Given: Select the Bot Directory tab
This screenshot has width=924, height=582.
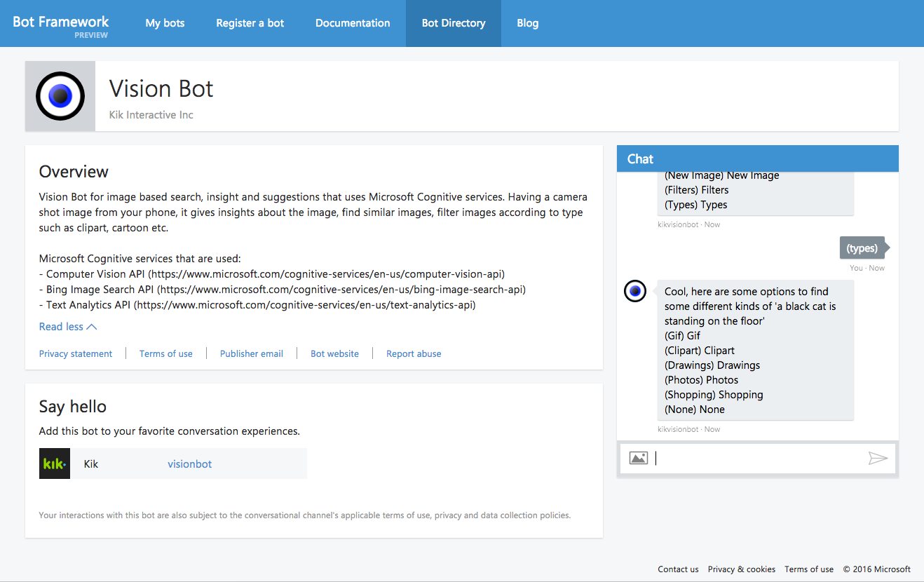Looking at the screenshot, I should tap(454, 23).
